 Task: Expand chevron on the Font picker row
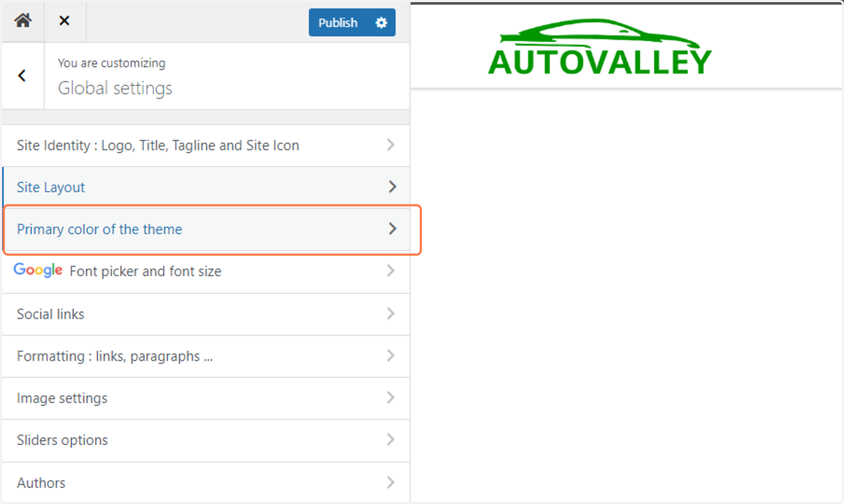[391, 271]
